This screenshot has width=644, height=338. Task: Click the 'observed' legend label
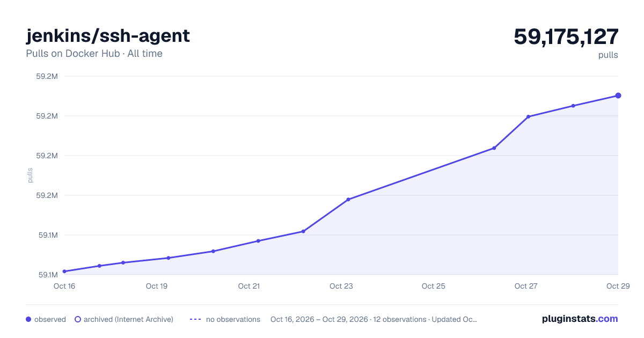(x=50, y=319)
